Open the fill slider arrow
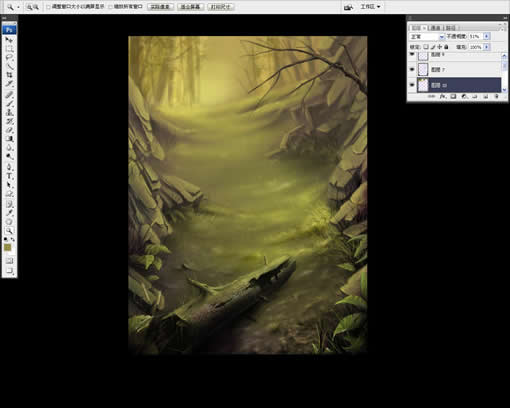This screenshot has height=408, width=510. (487, 47)
